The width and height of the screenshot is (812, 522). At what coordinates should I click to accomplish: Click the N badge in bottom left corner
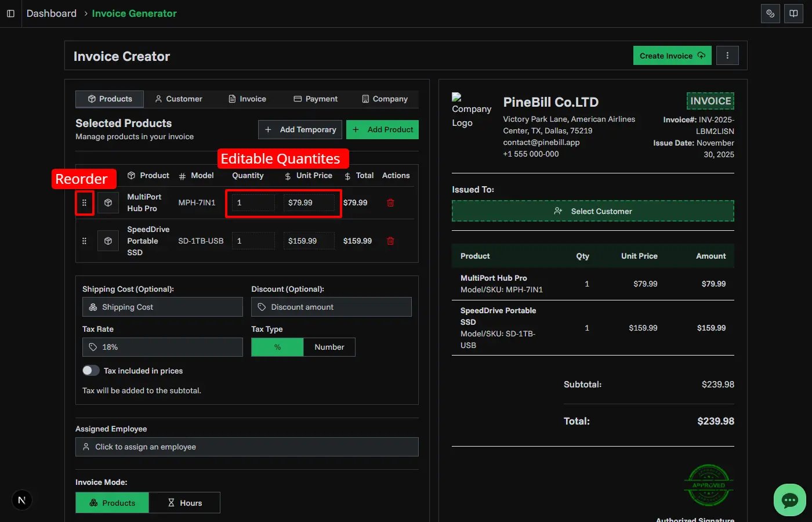tap(21, 499)
